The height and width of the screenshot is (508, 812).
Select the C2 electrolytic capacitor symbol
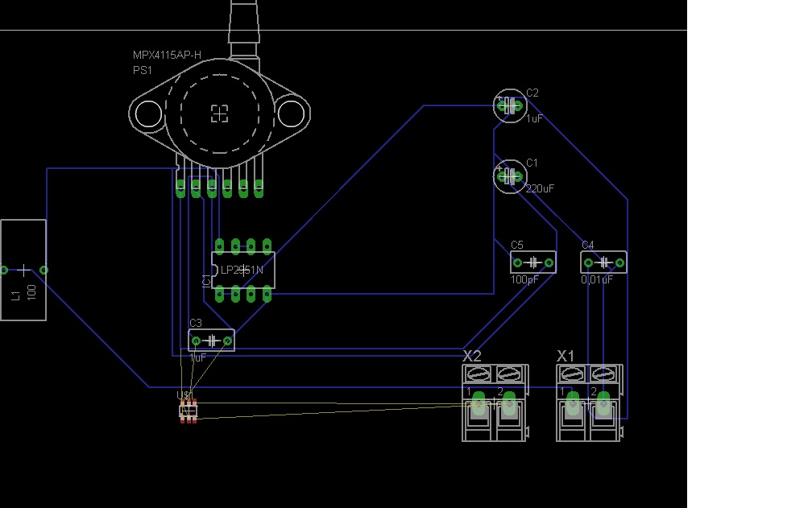pos(510,106)
